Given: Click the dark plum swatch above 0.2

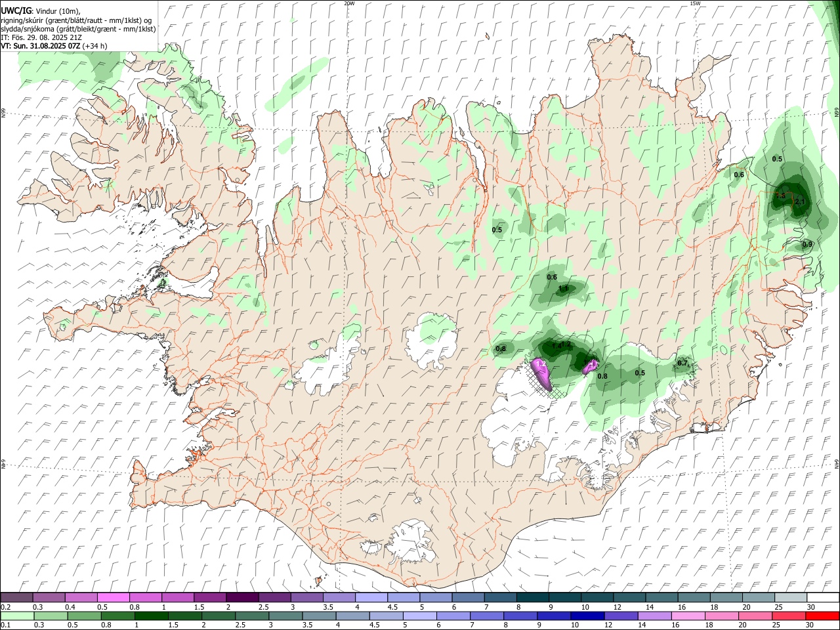Looking at the screenshot, I should coord(17,597).
